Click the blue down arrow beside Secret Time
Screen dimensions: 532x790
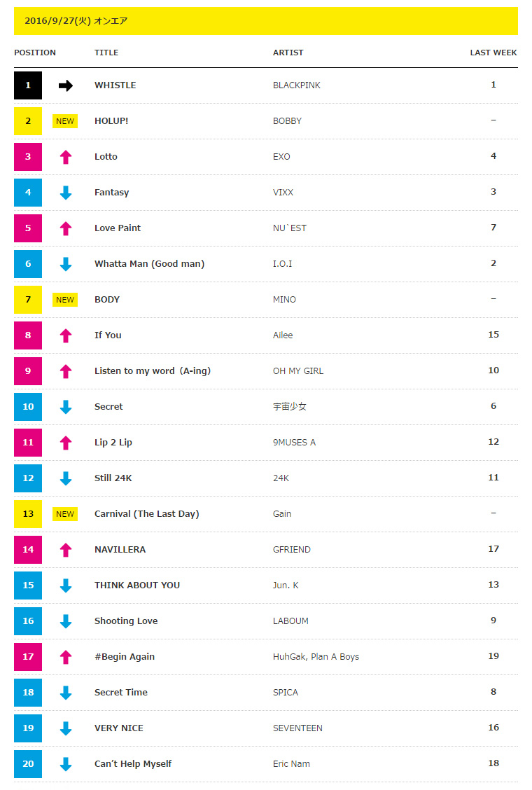[x=66, y=693]
